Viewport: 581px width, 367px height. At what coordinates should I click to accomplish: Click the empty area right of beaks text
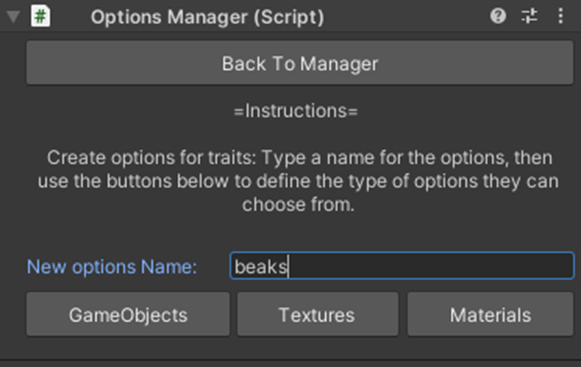(x=430, y=266)
